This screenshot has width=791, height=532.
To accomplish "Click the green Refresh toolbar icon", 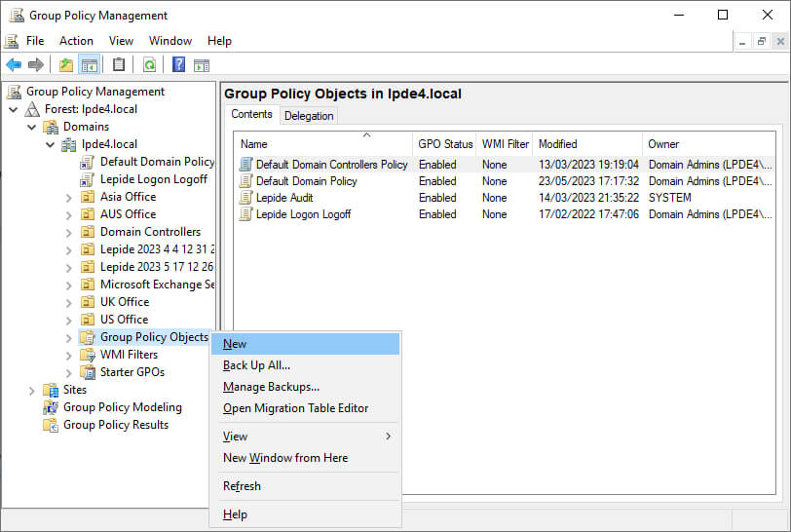I will tap(149, 65).
